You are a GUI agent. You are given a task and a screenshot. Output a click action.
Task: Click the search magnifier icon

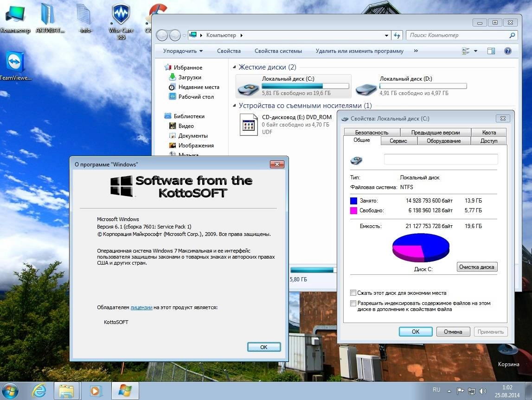pos(512,35)
